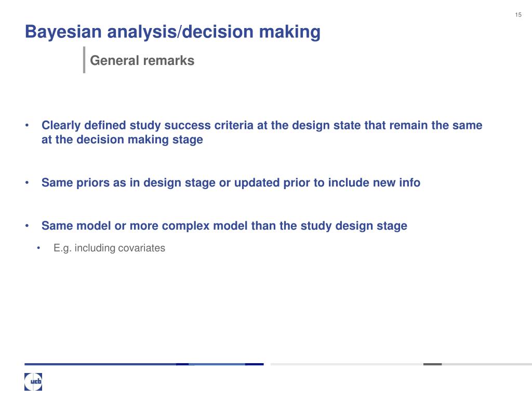The height and width of the screenshot is (399, 532).
Task: Select the small bullet dot before E.g.
Action: 38,248
